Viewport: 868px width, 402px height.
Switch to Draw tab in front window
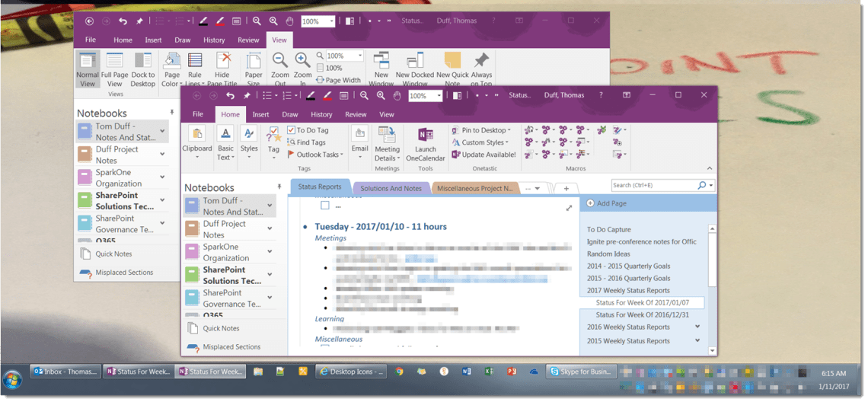290,115
